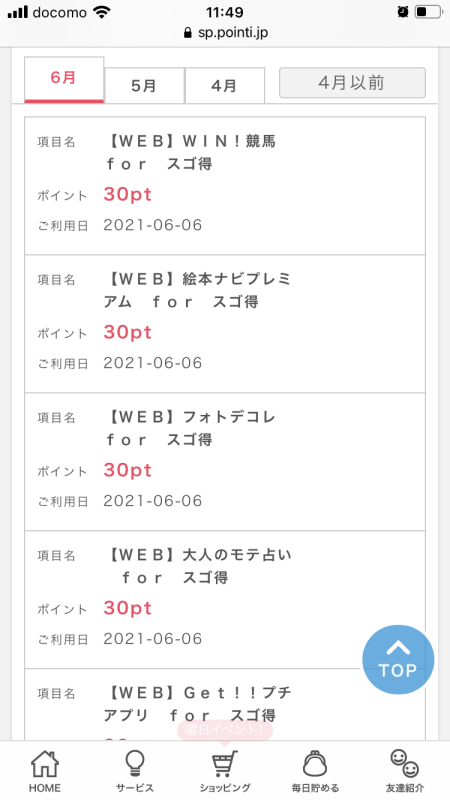Open the 4月以前 button
The width and height of the screenshot is (450, 800).
click(x=352, y=82)
